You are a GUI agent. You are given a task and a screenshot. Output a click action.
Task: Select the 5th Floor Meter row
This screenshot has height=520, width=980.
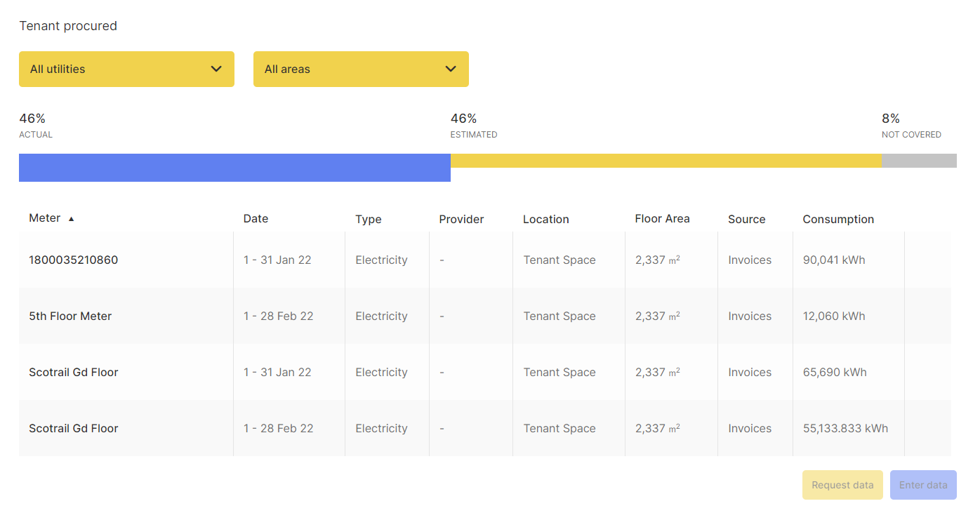[70, 316]
